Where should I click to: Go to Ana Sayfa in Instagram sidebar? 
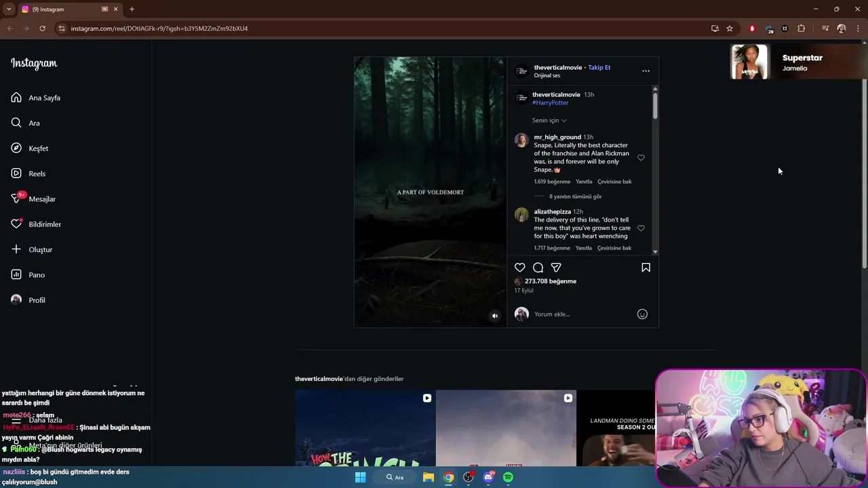(x=36, y=98)
